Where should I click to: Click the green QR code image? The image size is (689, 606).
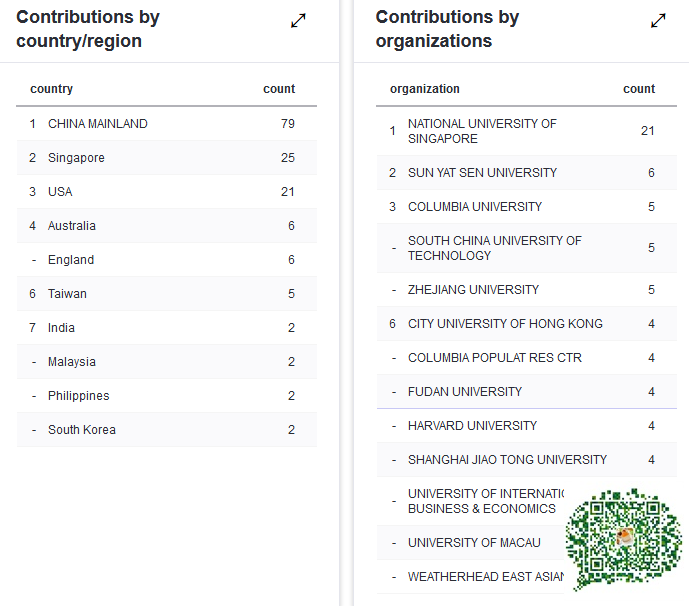pyautogui.click(x=624, y=539)
